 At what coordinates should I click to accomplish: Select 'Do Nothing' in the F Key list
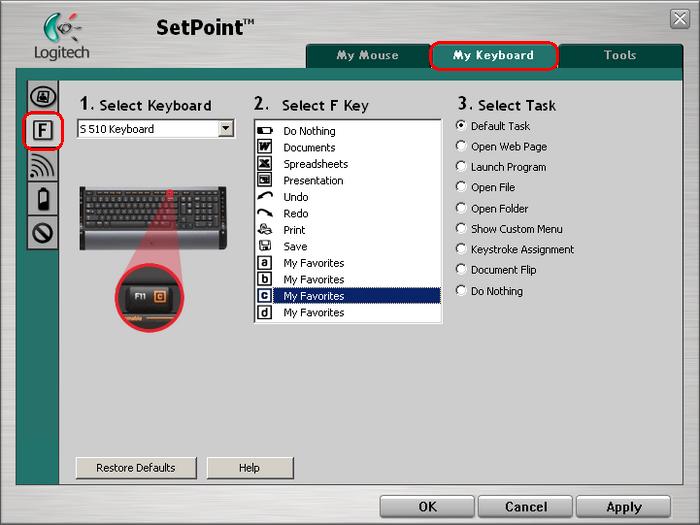pos(309,131)
